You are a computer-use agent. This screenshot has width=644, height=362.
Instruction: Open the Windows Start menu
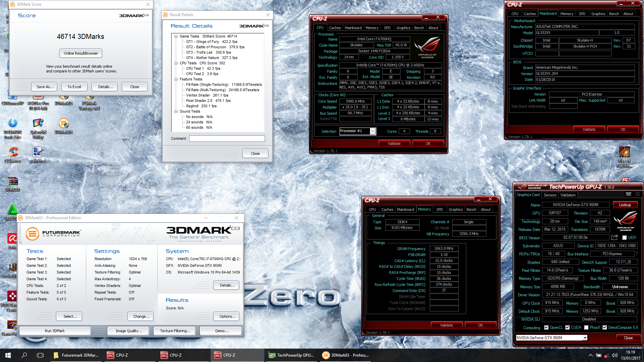(8, 355)
